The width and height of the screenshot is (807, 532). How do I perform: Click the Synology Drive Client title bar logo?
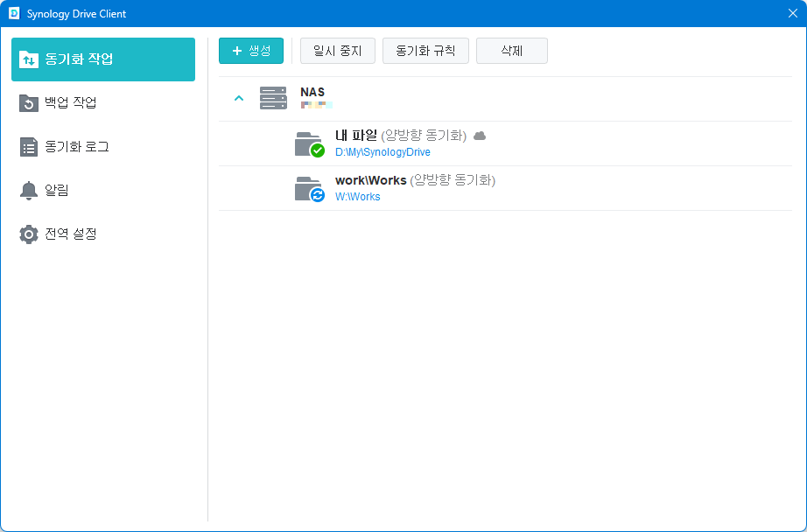tap(14, 13)
